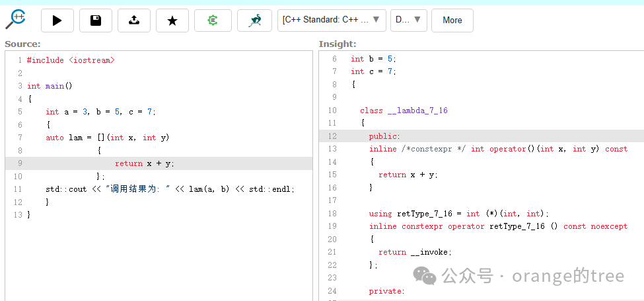Viewport: 644px width, 301px height.
Task: Click line number 13 in Source gutter
Action: (x=18, y=214)
